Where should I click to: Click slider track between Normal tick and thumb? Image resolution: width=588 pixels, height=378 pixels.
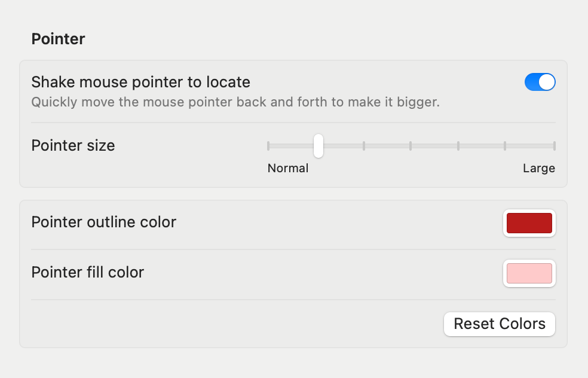292,146
